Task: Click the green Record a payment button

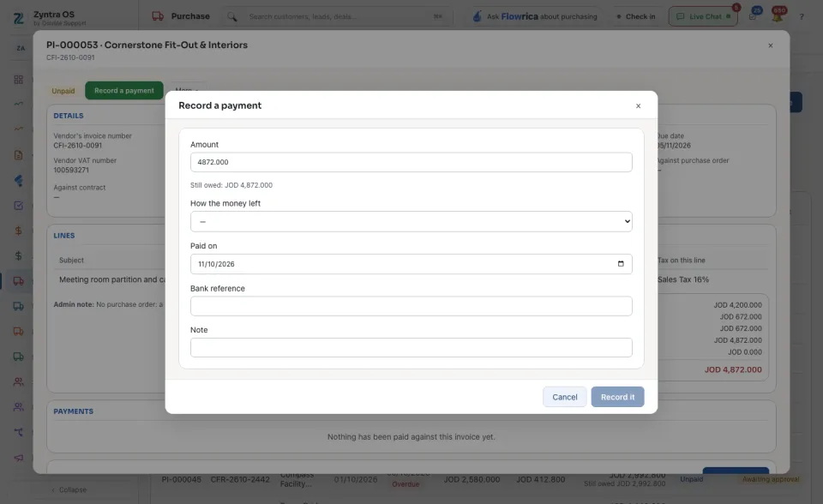Action: point(124,91)
